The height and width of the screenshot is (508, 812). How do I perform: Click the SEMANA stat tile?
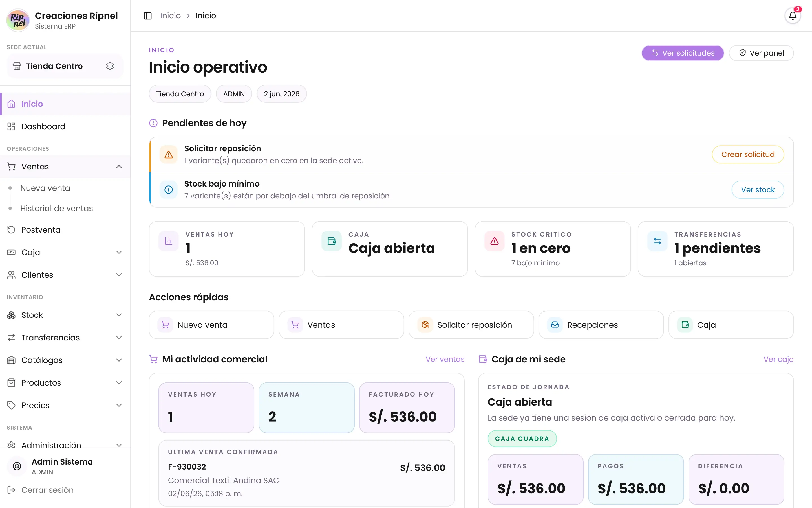[306, 408]
